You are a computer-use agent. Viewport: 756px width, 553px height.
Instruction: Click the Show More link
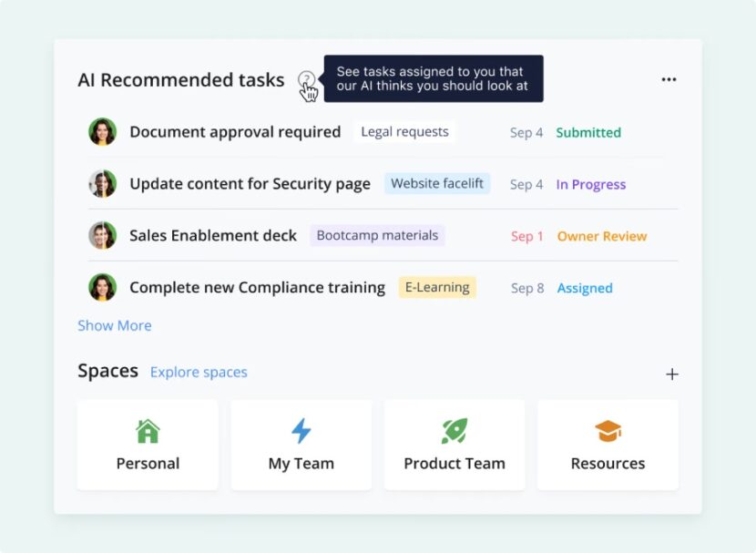point(115,325)
